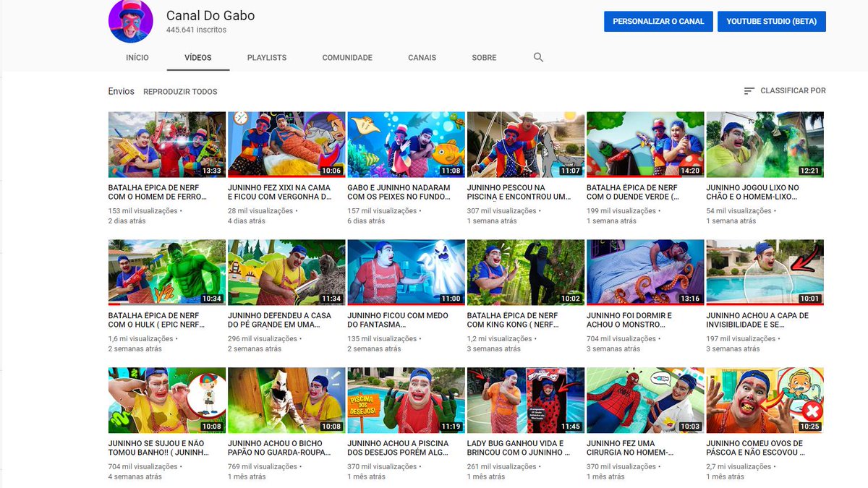Screen dimensions: 868x488
Task: Open the Início tab
Action: [137, 58]
